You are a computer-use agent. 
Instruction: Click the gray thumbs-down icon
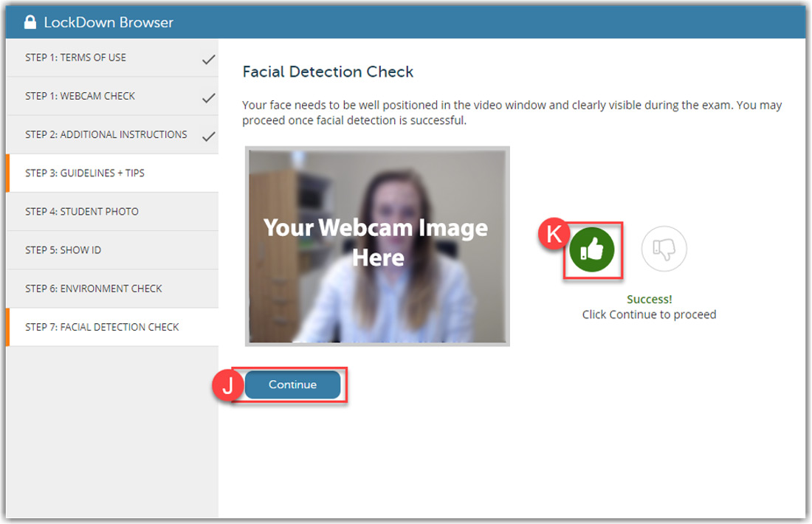click(664, 250)
